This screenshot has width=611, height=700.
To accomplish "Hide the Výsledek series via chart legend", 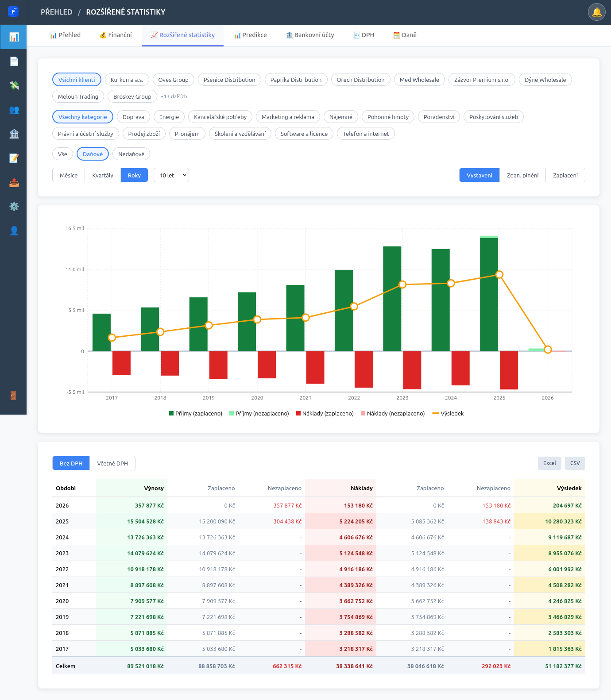I will click(x=448, y=413).
